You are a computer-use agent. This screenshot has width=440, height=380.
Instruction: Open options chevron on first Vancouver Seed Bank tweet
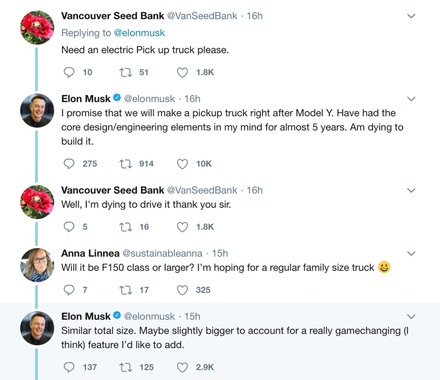pos(411,16)
